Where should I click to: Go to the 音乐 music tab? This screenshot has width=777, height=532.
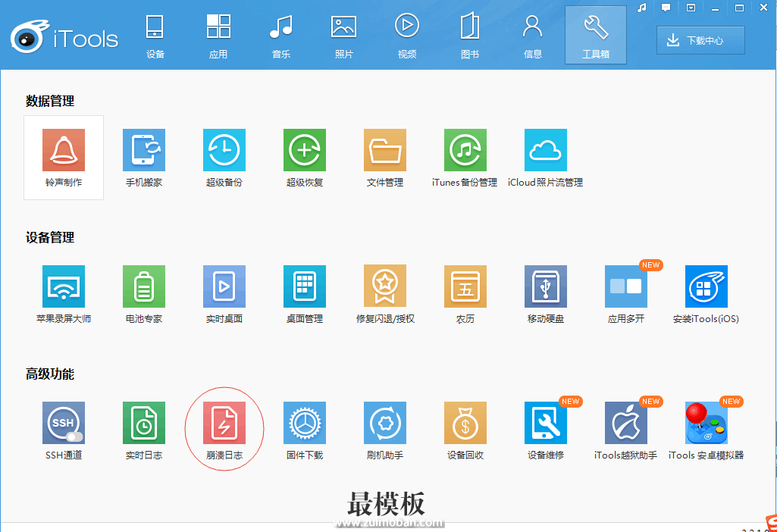pos(281,36)
